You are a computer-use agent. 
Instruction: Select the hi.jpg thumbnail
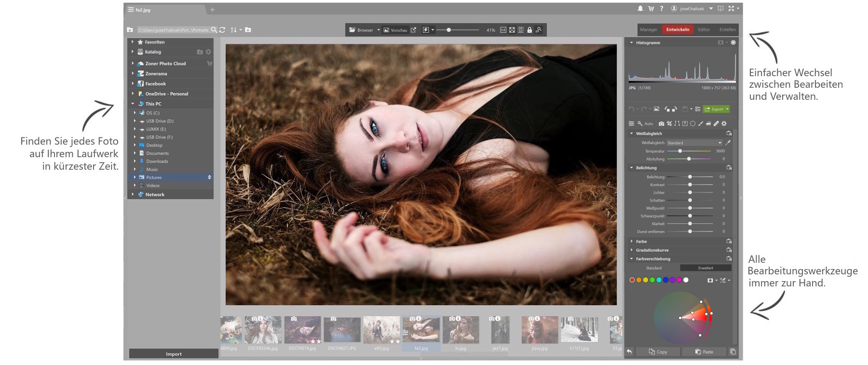pyautogui.click(x=461, y=333)
